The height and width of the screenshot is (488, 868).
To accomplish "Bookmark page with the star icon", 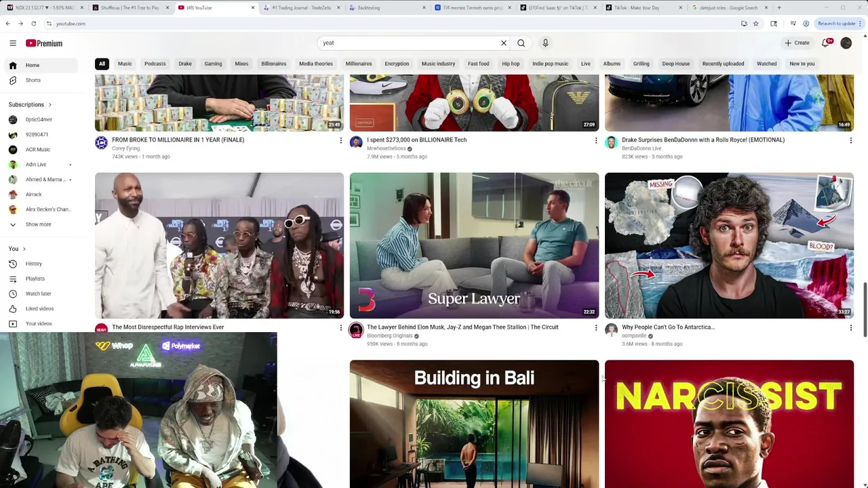I will (x=755, y=24).
